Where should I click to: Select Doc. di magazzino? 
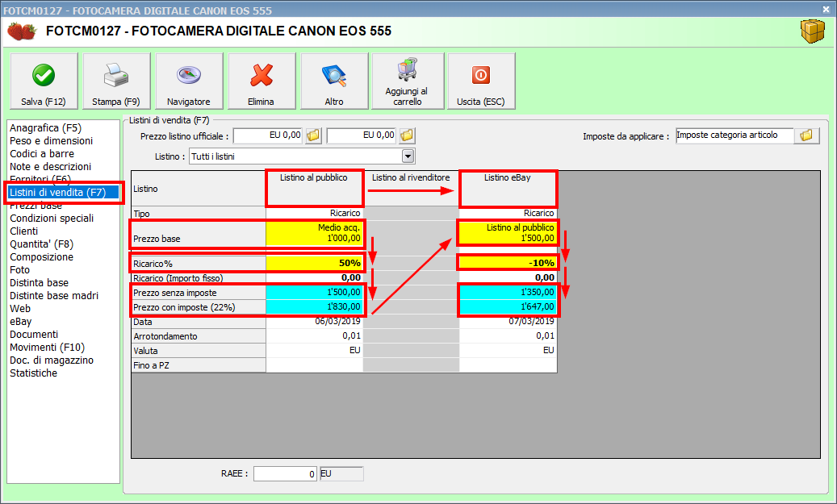51,360
